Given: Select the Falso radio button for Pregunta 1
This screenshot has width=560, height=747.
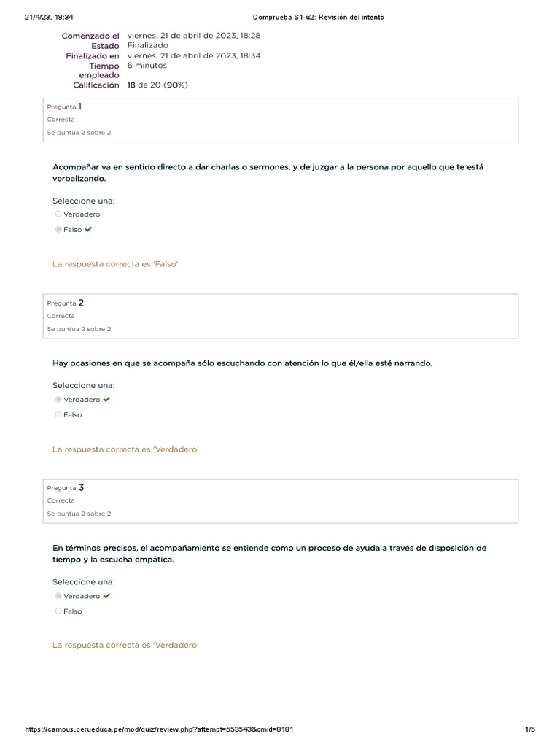Looking at the screenshot, I should point(58,230).
